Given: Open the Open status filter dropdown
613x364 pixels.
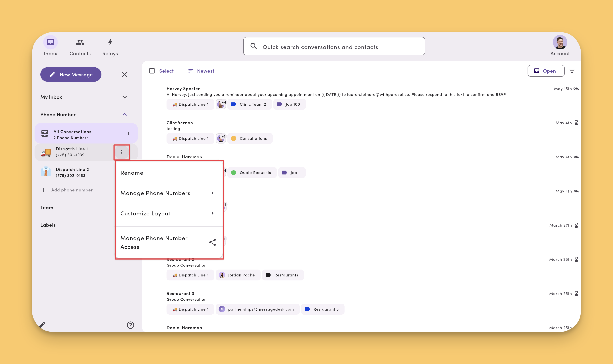Looking at the screenshot, I should pos(546,71).
